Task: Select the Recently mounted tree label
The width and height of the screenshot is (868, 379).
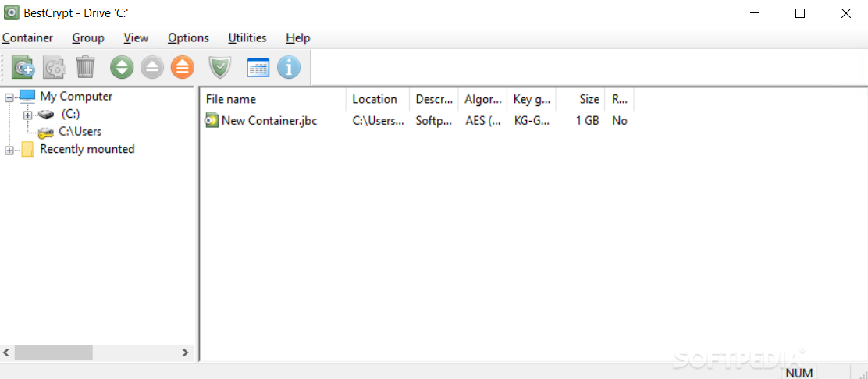Action: coord(87,149)
